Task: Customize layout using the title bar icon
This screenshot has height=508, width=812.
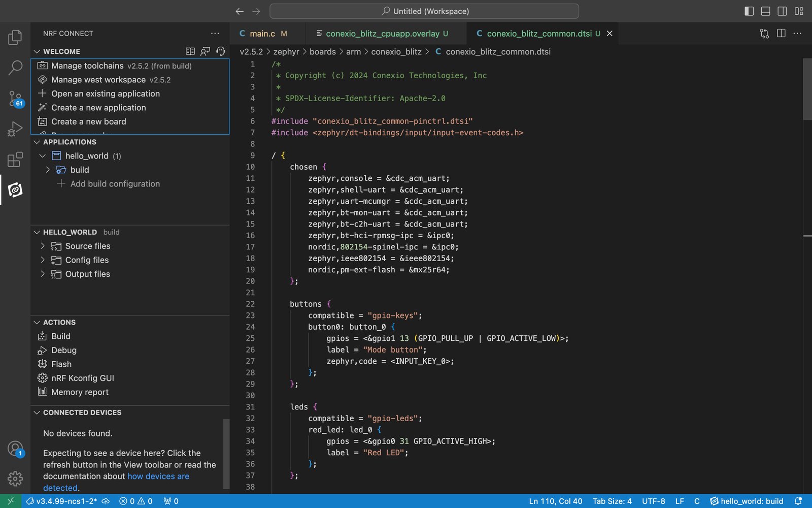Action: (799, 11)
